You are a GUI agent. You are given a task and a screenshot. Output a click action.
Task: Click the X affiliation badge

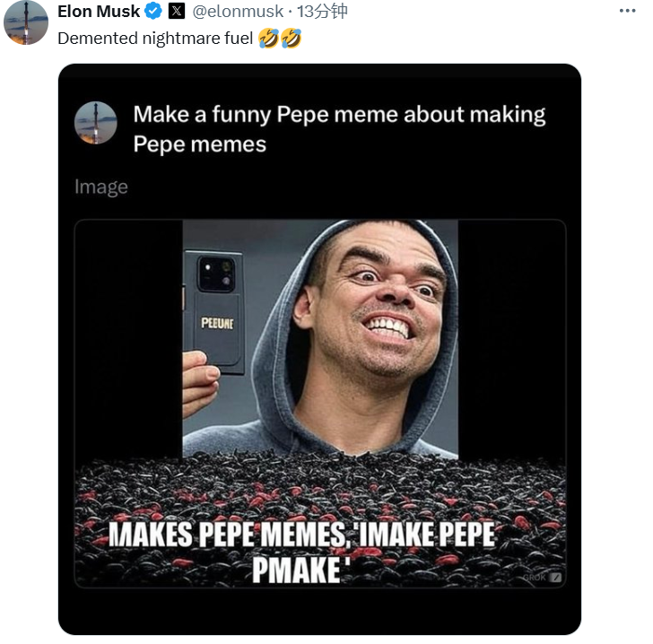point(178,12)
